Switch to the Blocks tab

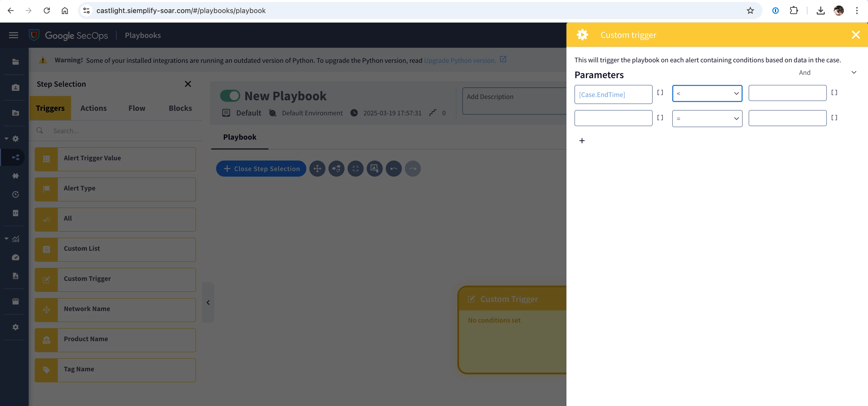pyautogui.click(x=180, y=108)
